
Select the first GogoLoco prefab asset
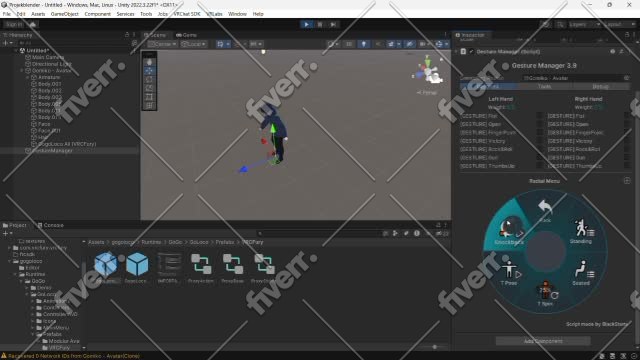[x=106, y=267]
